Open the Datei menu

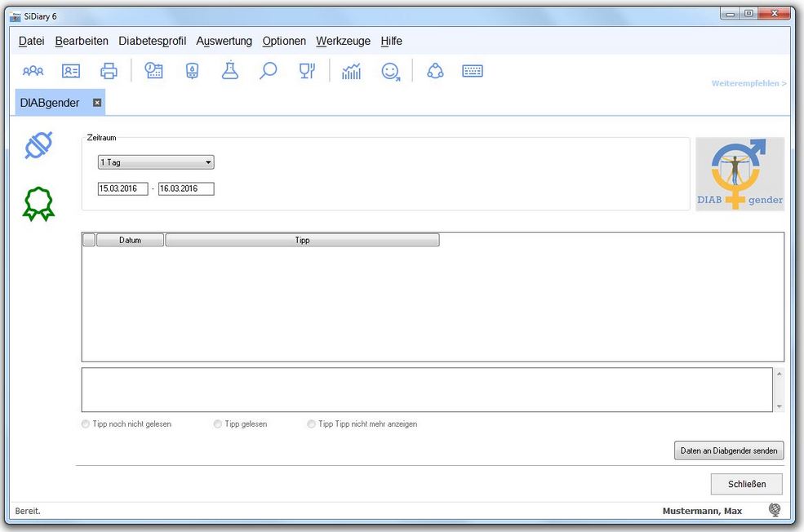[31, 41]
